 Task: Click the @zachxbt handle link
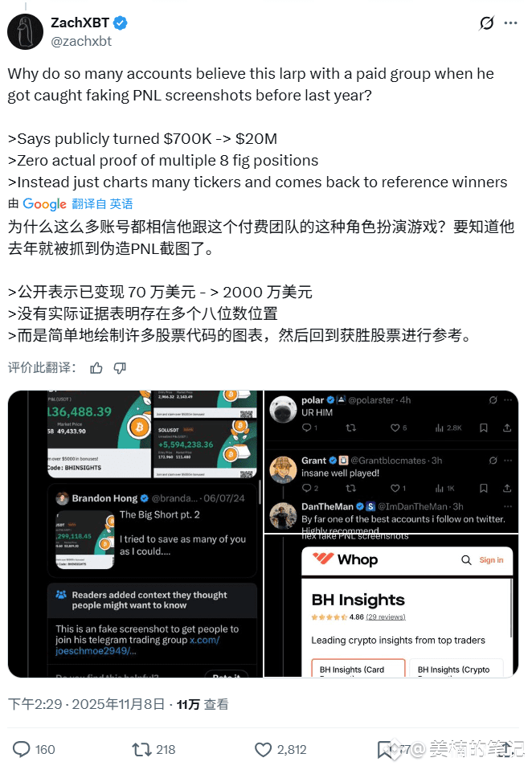pyautogui.click(x=81, y=41)
